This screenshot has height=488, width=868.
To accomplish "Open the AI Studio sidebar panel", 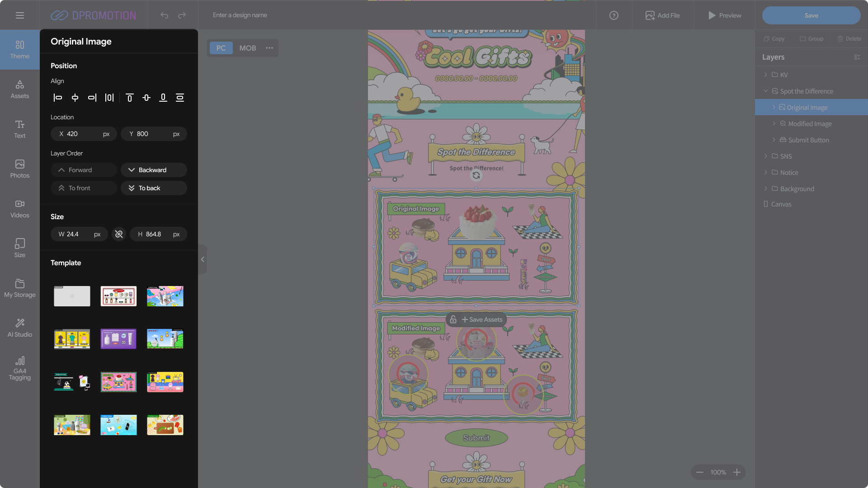I will pos(19,328).
